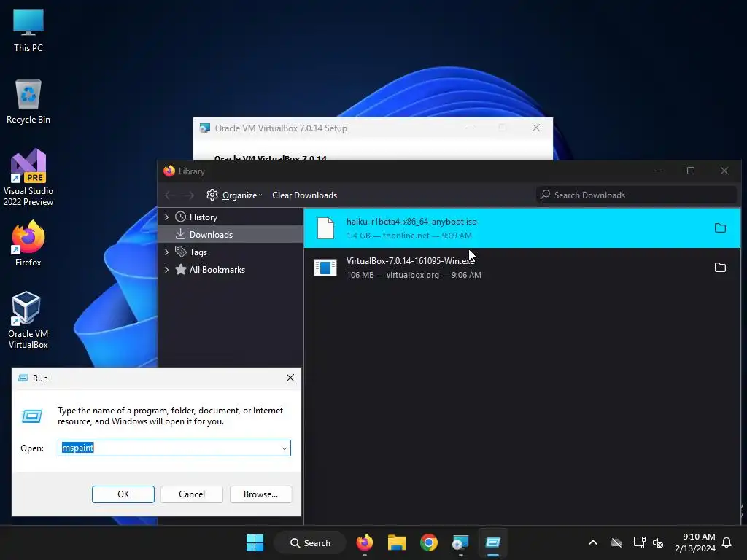Click the Open text field in Run
This screenshot has width=747, height=560.
pyautogui.click(x=174, y=448)
